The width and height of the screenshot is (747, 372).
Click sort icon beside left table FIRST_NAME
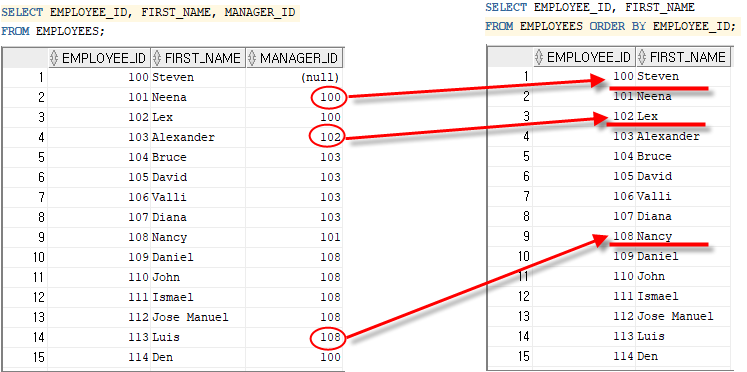click(158, 59)
